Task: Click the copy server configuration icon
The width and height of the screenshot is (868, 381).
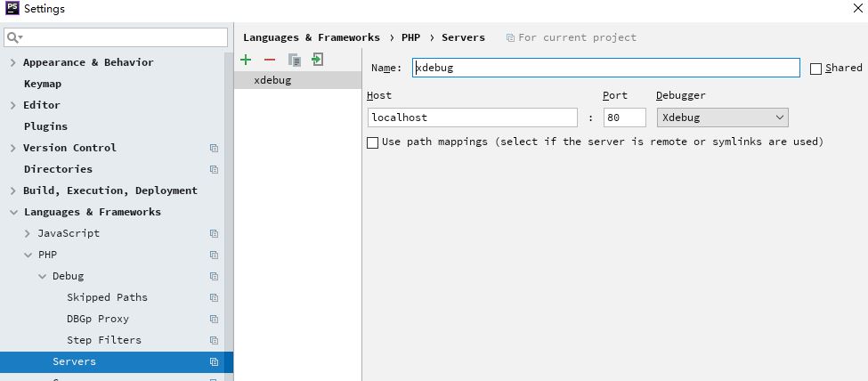Action: point(294,61)
